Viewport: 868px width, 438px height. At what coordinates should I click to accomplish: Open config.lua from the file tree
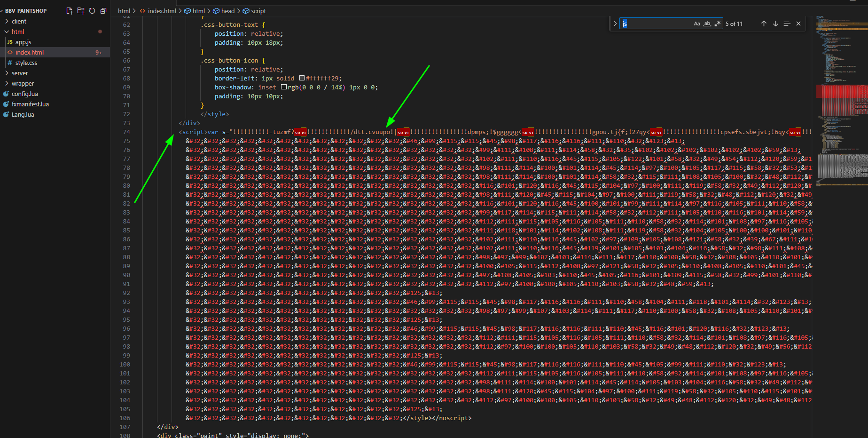[24, 94]
